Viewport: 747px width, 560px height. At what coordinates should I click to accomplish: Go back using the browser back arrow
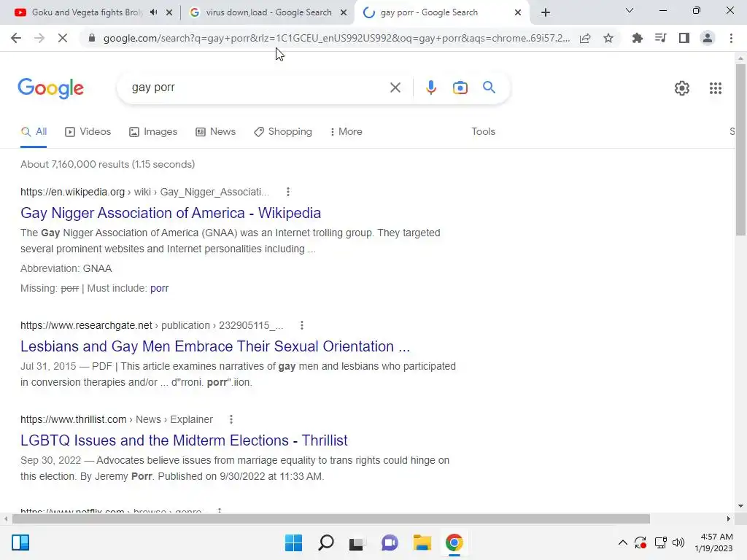pyautogui.click(x=16, y=38)
